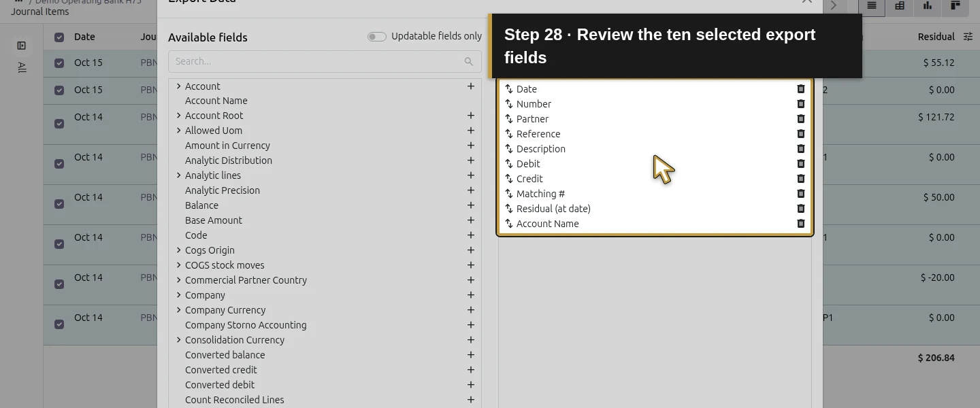Delete Reference from export fields

point(801,134)
